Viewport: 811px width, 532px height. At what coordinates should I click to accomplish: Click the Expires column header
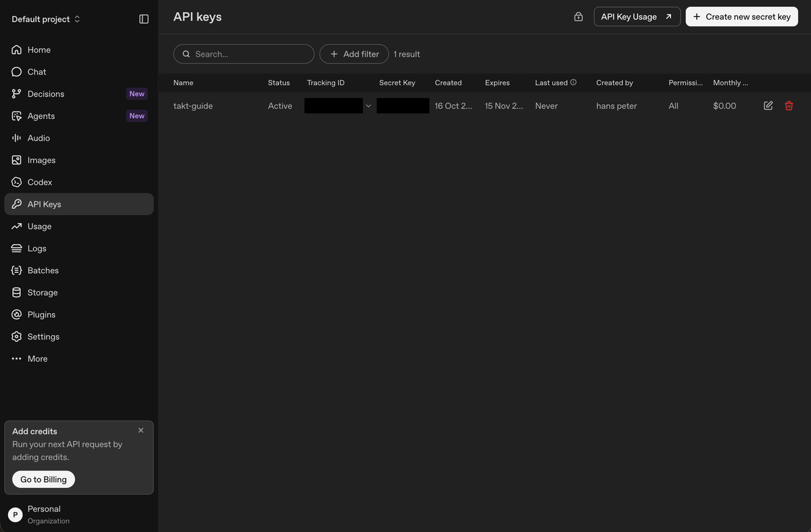497,82
